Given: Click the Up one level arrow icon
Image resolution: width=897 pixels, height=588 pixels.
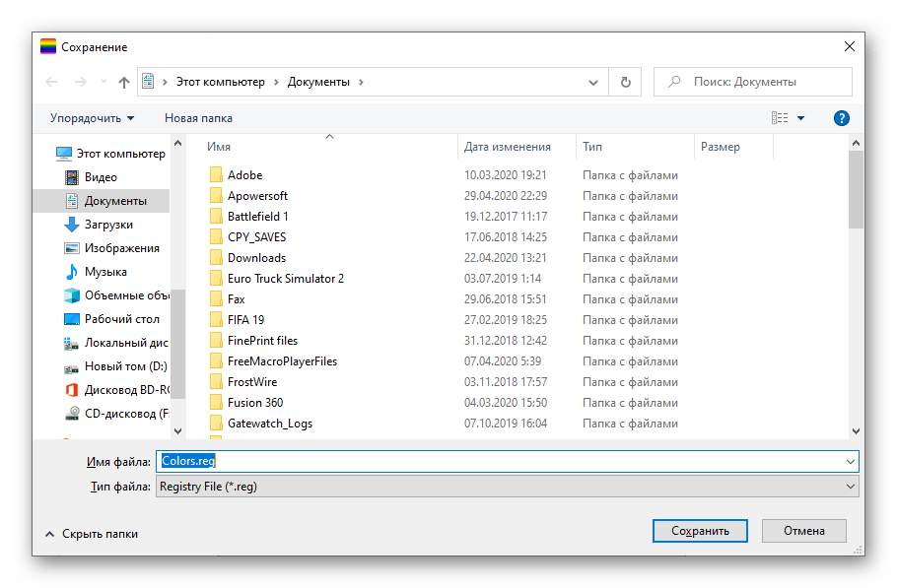Looking at the screenshot, I should click(x=124, y=82).
